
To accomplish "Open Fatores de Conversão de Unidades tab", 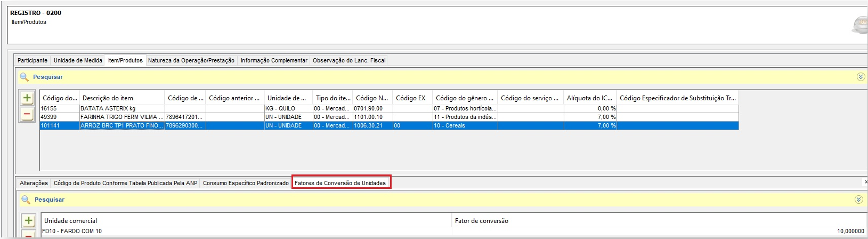I will point(340,183).
